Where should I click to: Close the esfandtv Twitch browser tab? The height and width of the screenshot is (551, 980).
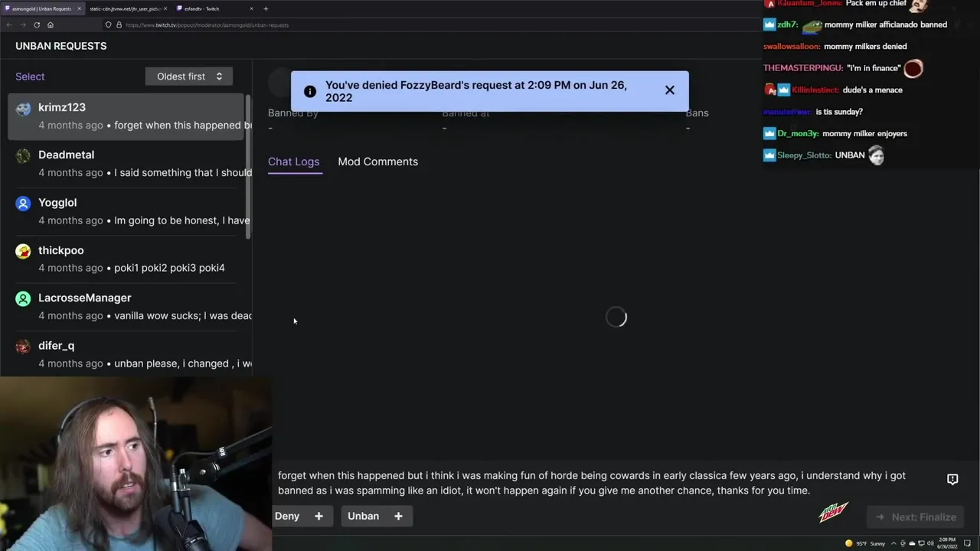(251, 8)
